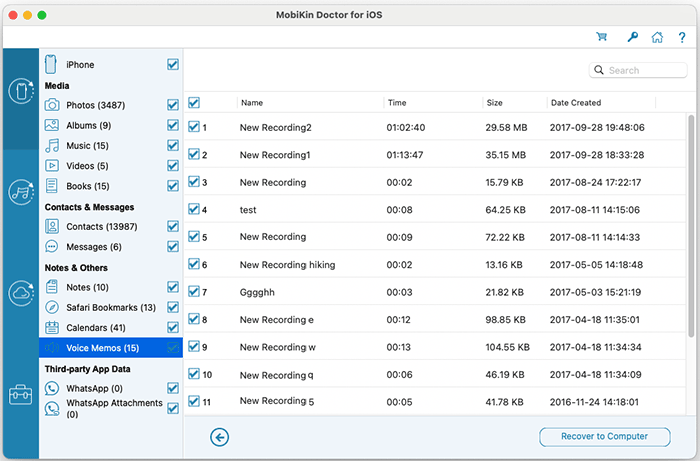Screen dimensions: 700x461
Task: Click the Albums picture icon
Action: [x=52, y=125]
